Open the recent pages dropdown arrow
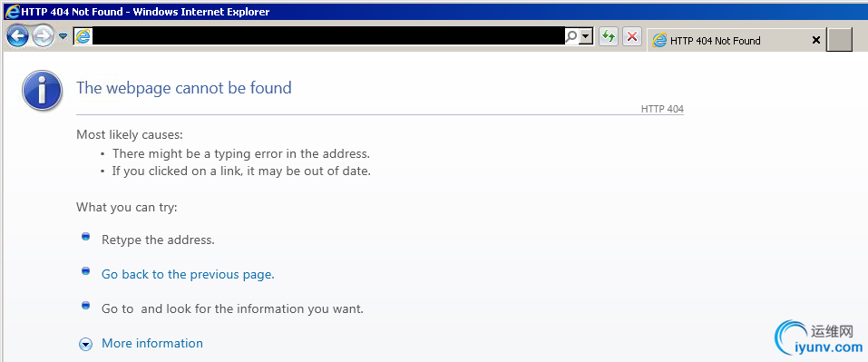 [63, 36]
